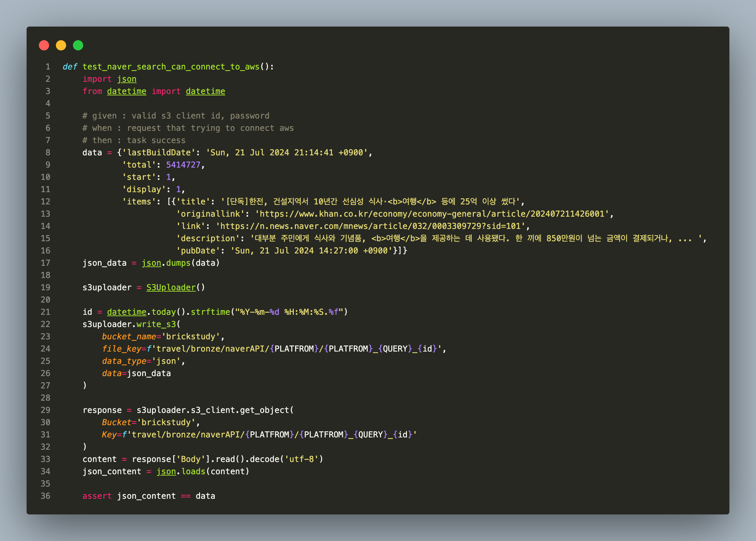Image resolution: width=756 pixels, height=541 pixels.
Task: Click the strftime method call
Action: click(210, 312)
